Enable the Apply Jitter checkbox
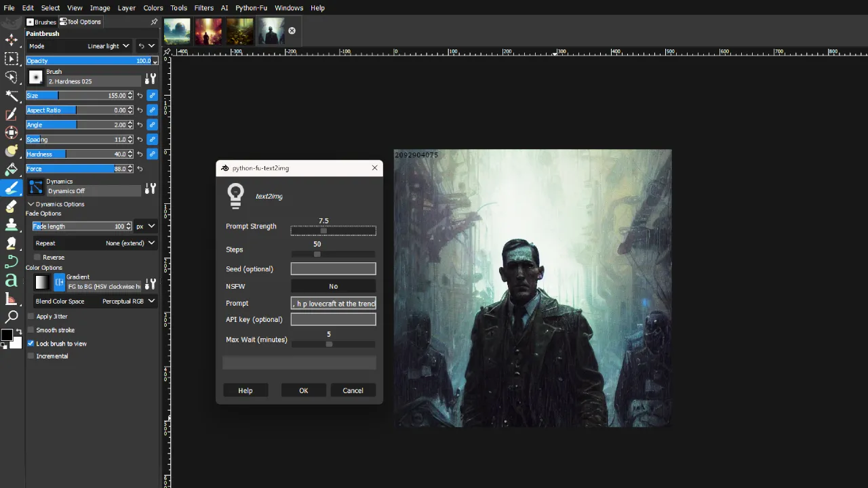This screenshot has width=868, height=488. click(x=31, y=316)
